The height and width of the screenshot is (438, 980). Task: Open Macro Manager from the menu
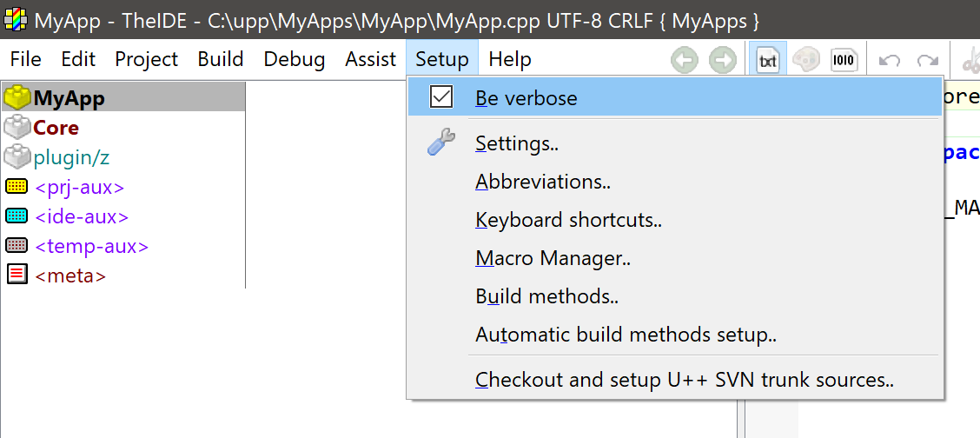553,258
